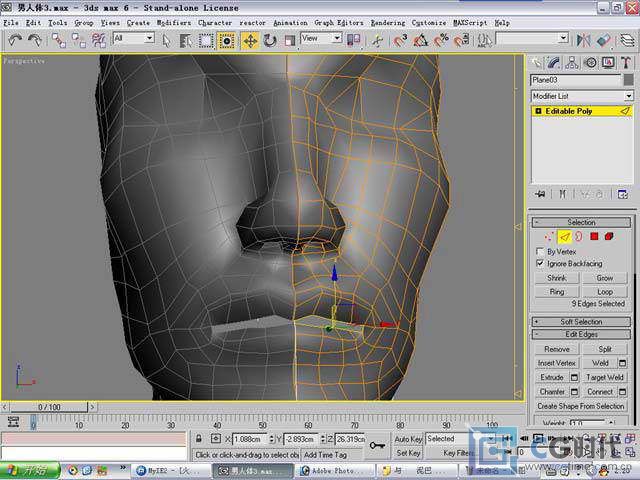Switch to the Display command panel tab
The image size is (640, 480).
click(608, 62)
